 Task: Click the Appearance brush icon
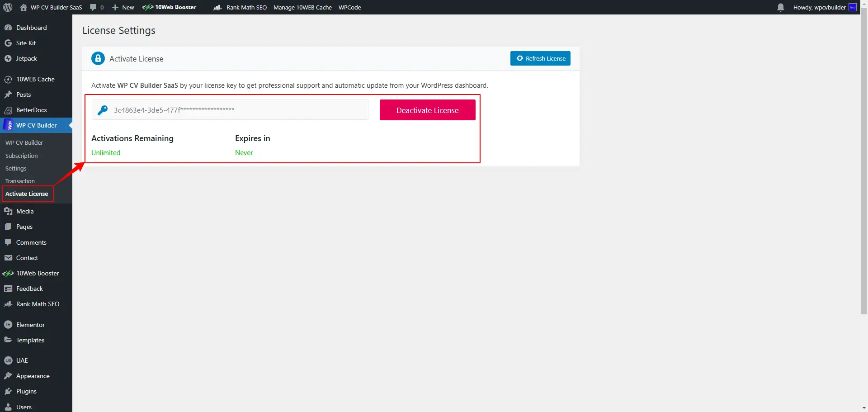point(8,376)
